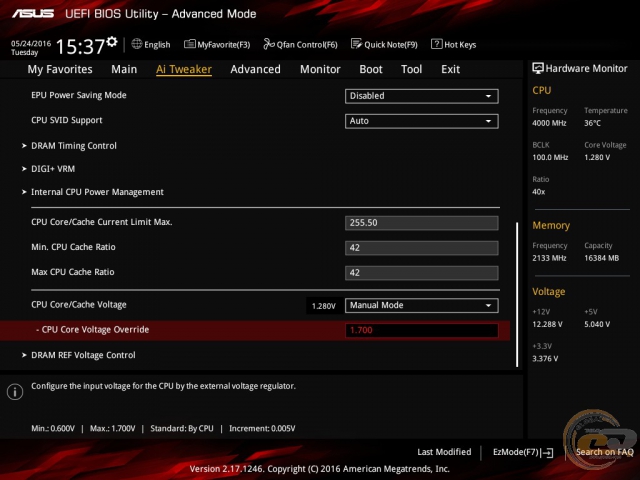The height and width of the screenshot is (480, 640).
Task: Switch to the My Favorites tab
Action: pos(60,69)
